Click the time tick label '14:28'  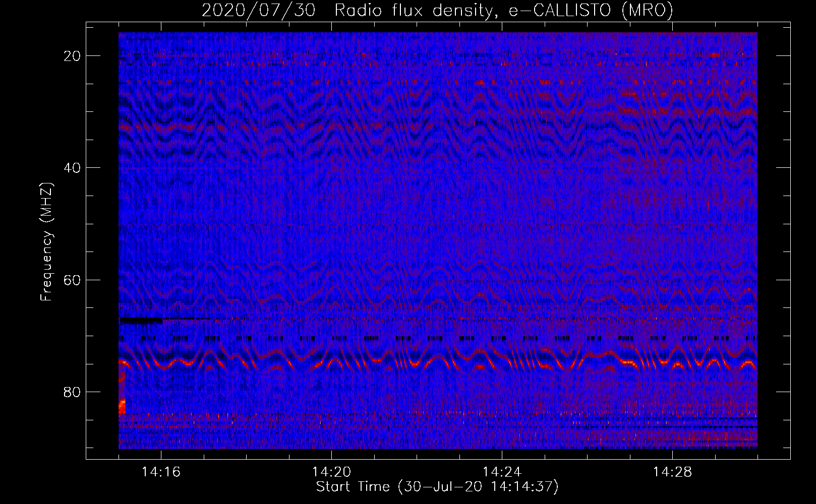[x=672, y=472]
